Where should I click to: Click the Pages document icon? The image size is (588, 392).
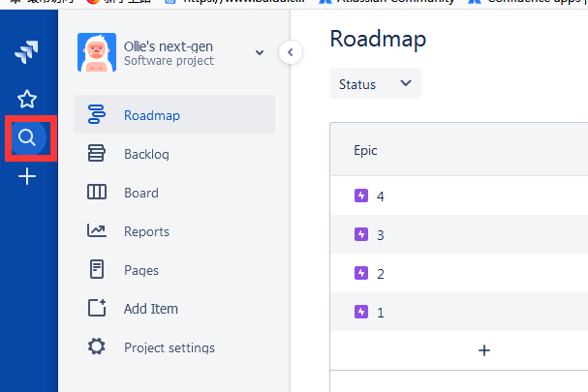coord(97,269)
